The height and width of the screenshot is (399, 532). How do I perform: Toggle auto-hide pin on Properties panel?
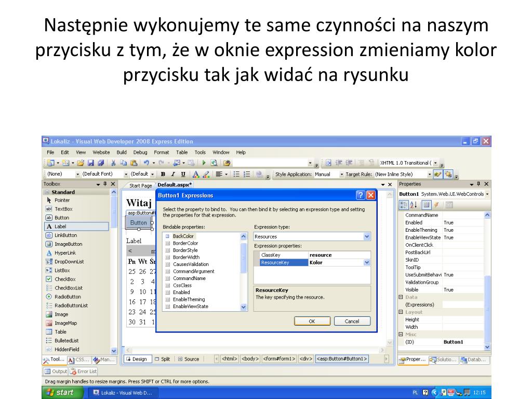[478, 184]
